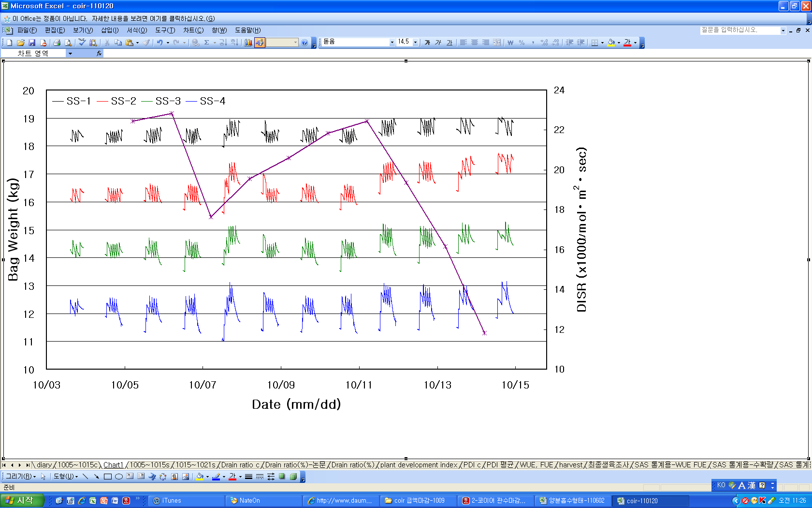Screen dimensions: 812x508
Task: Expand the font name dropdown (돋움)
Action: (392, 43)
